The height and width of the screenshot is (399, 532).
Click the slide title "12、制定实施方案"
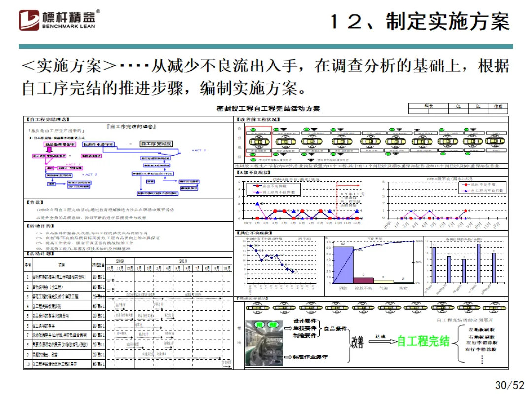coord(420,21)
